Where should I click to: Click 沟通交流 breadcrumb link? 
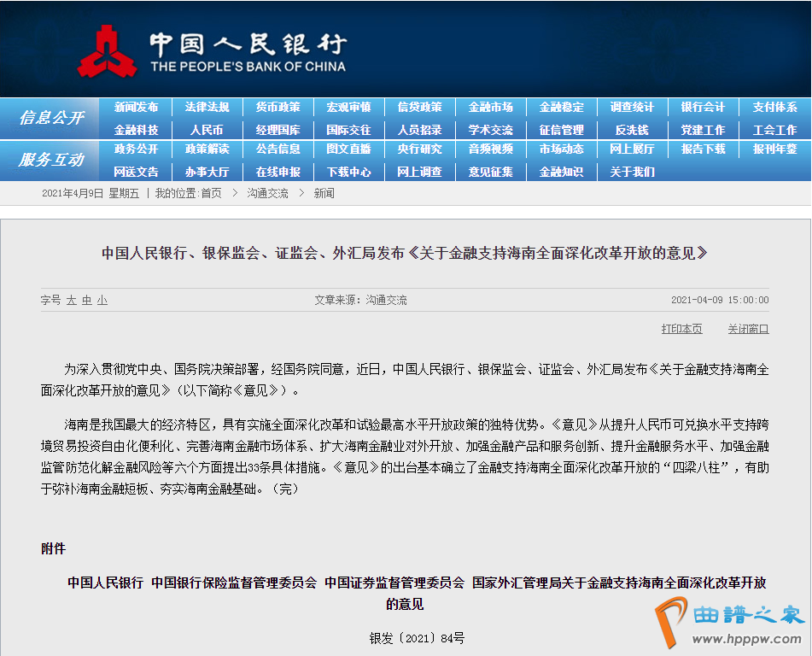(267, 194)
